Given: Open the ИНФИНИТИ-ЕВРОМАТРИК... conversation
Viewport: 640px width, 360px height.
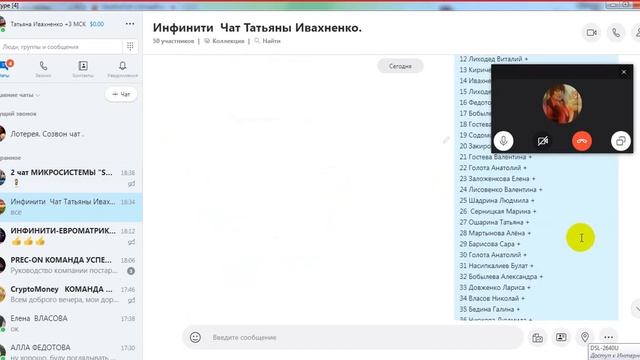Looking at the screenshot, I should (71, 236).
